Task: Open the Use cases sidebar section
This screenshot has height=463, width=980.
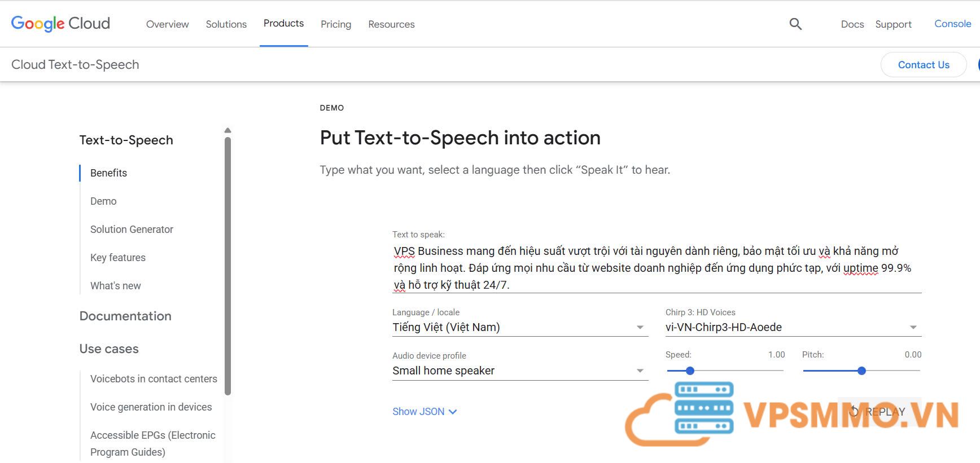Action: pyautogui.click(x=109, y=349)
